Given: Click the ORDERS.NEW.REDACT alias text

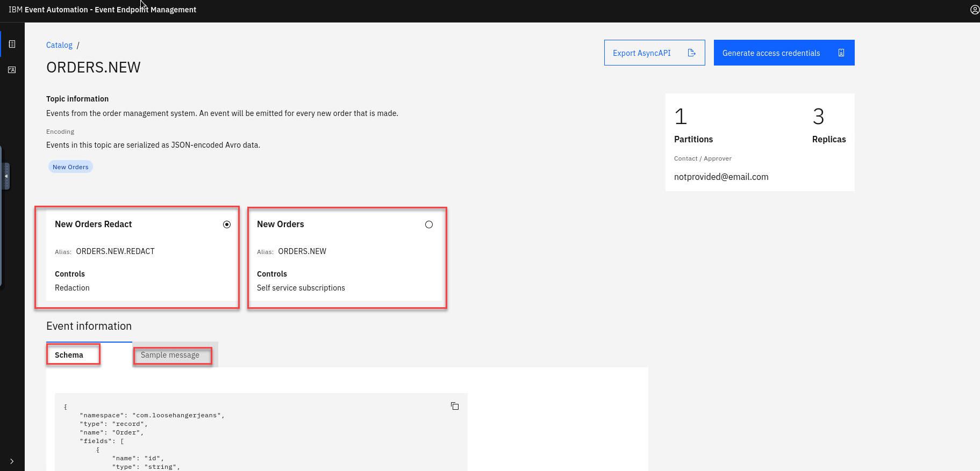Looking at the screenshot, I should [115, 251].
